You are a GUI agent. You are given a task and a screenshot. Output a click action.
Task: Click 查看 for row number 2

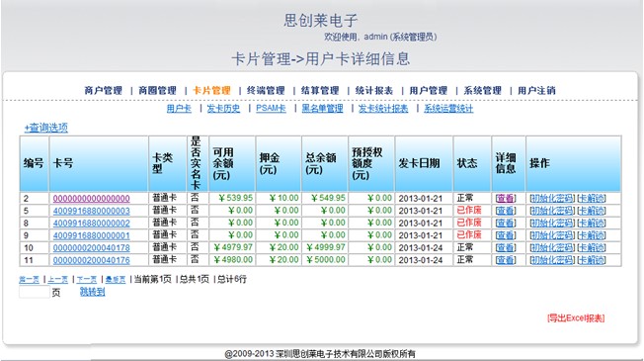[505, 199]
